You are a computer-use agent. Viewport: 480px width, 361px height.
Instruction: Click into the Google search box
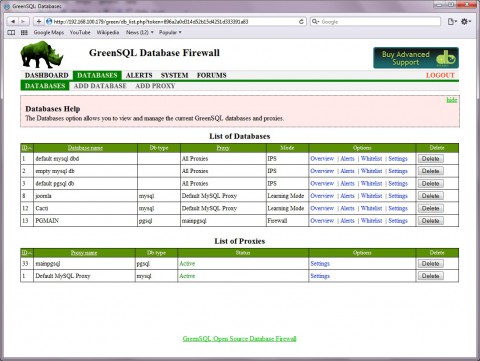(375, 22)
